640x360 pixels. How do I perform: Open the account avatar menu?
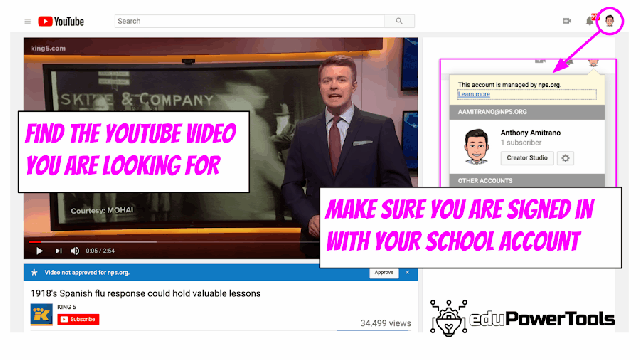point(609,20)
